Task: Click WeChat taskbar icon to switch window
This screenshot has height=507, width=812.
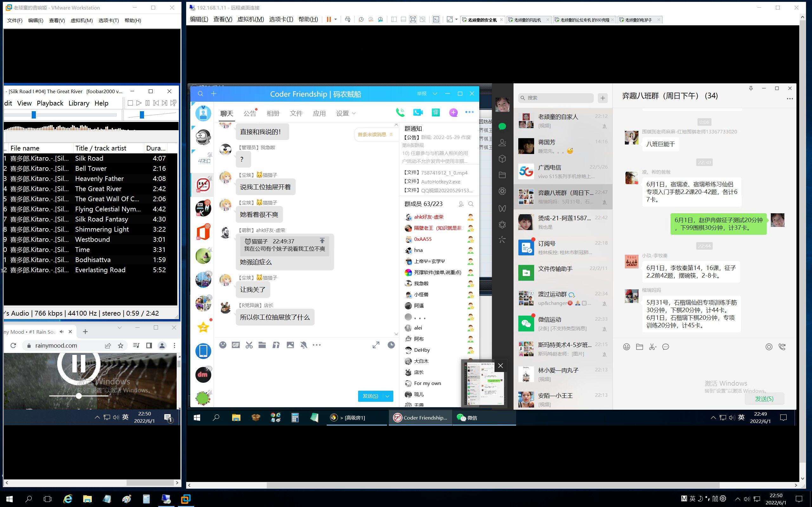Action: (x=468, y=418)
